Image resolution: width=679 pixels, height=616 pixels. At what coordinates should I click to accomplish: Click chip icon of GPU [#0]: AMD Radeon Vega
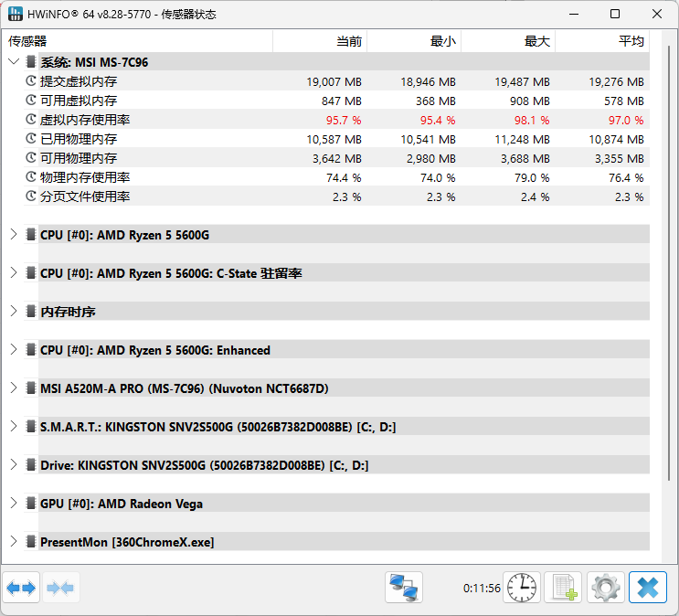(x=31, y=503)
